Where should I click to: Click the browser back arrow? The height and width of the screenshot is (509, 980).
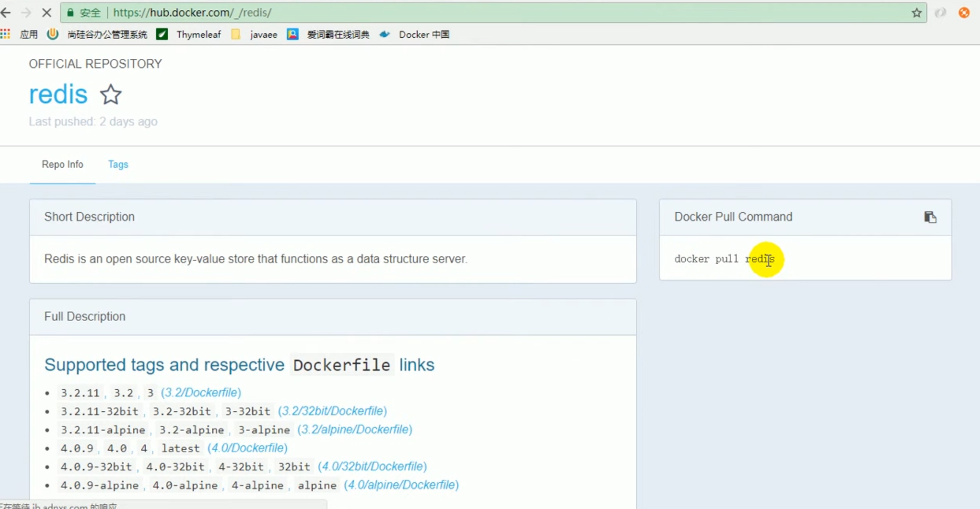[6, 13]
